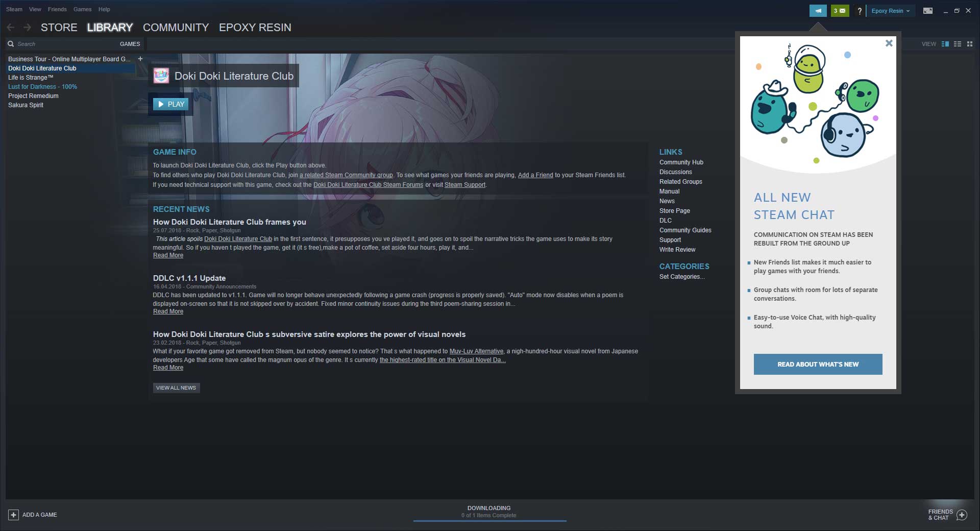Screen dimensions: 980x531
Task: Open the Manual link
Action: click(x=670, y=191)
